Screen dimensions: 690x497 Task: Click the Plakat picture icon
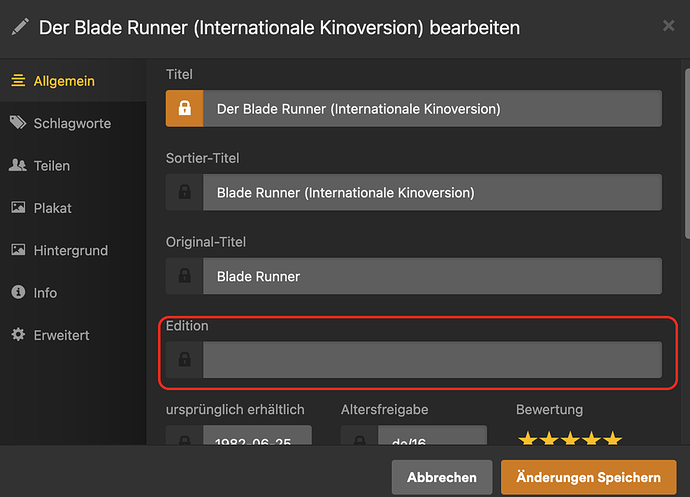(18, 207)
